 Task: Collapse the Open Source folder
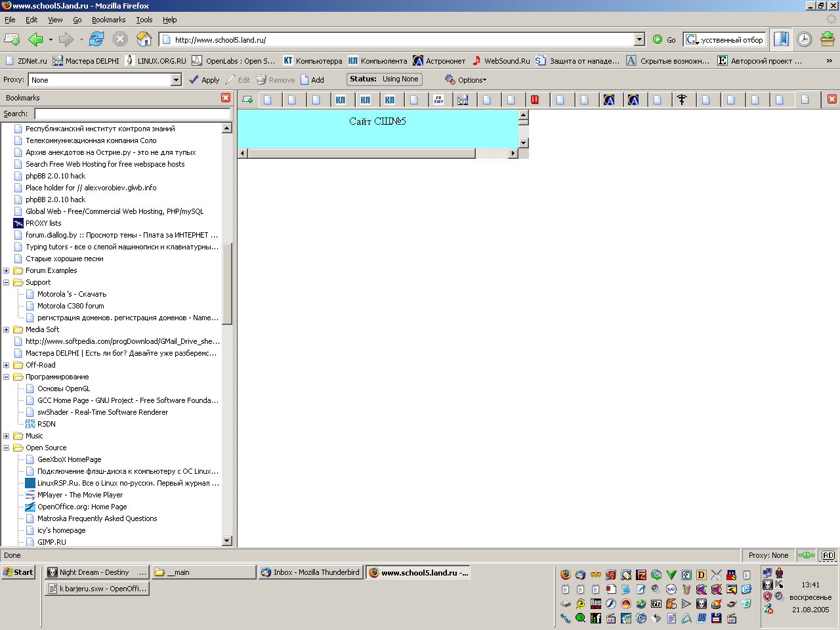pos(7,448)
